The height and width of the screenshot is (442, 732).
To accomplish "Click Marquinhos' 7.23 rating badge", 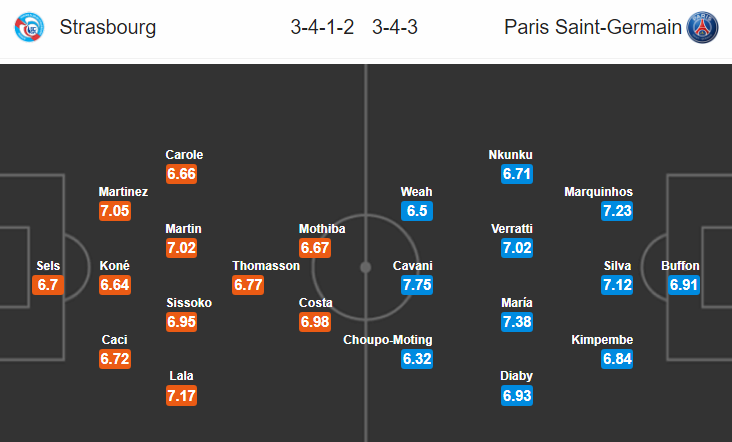I will tap(617, 211).
